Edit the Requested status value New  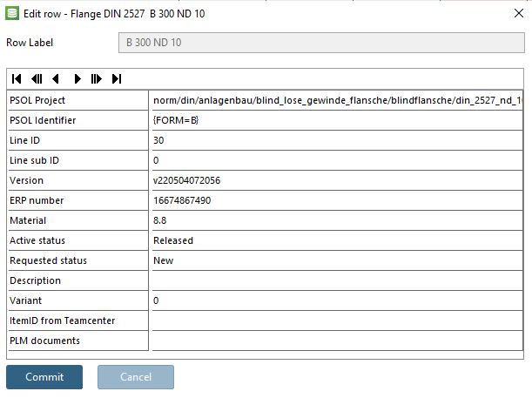pyautogui.click(x=337, y=260)
